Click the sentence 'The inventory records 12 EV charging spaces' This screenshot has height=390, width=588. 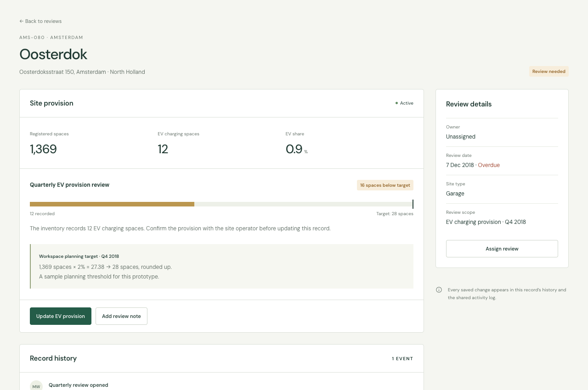coord(87,228)
